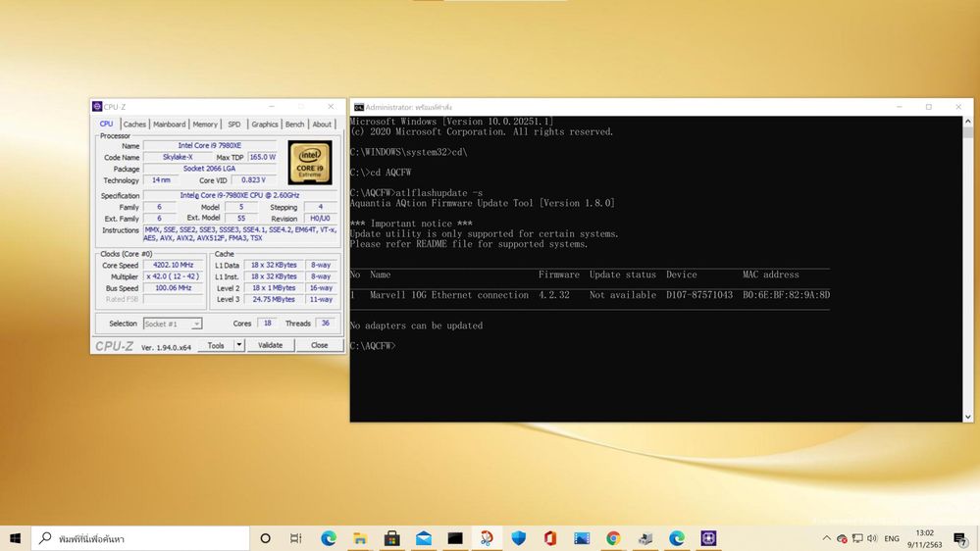Open Edge icon beside CPU-Z taskbar icon
The image size is (980, 551).
coord(677,538)
